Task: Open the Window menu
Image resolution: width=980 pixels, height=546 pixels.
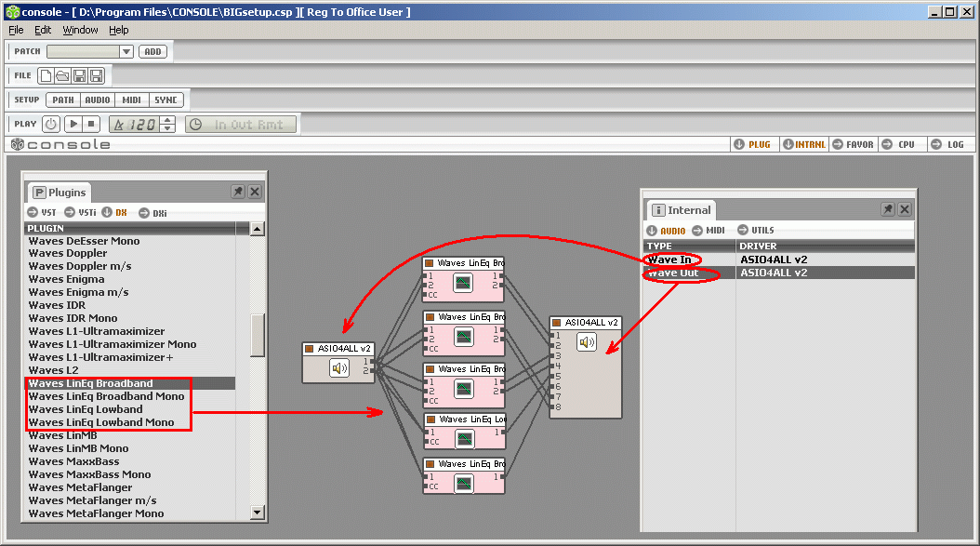Action: point(80,30)
